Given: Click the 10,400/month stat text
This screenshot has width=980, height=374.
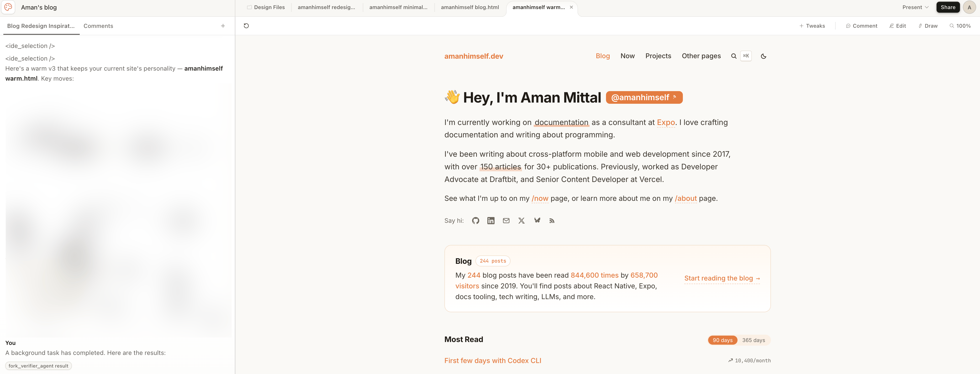Looking at the screenshot, I should point(753,361).
